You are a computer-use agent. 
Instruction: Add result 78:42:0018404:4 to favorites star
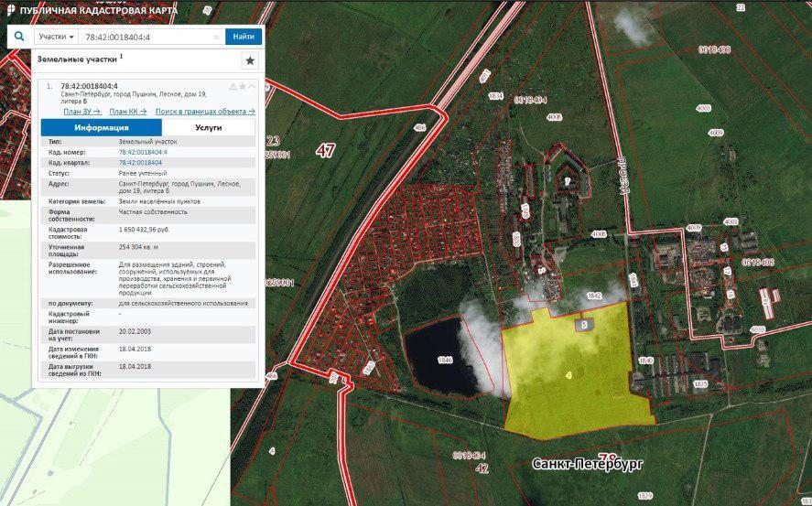pyautogui.click(x=243, y=86)
